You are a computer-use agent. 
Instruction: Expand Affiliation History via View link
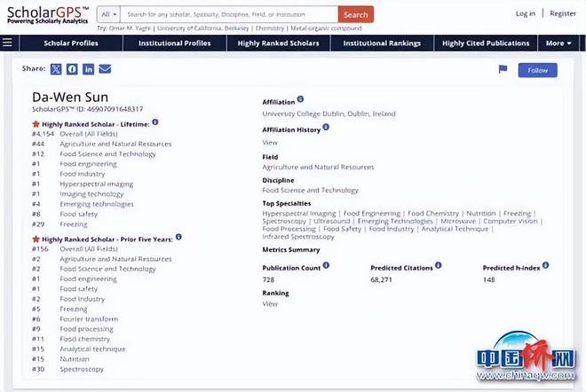coord(270,142)
